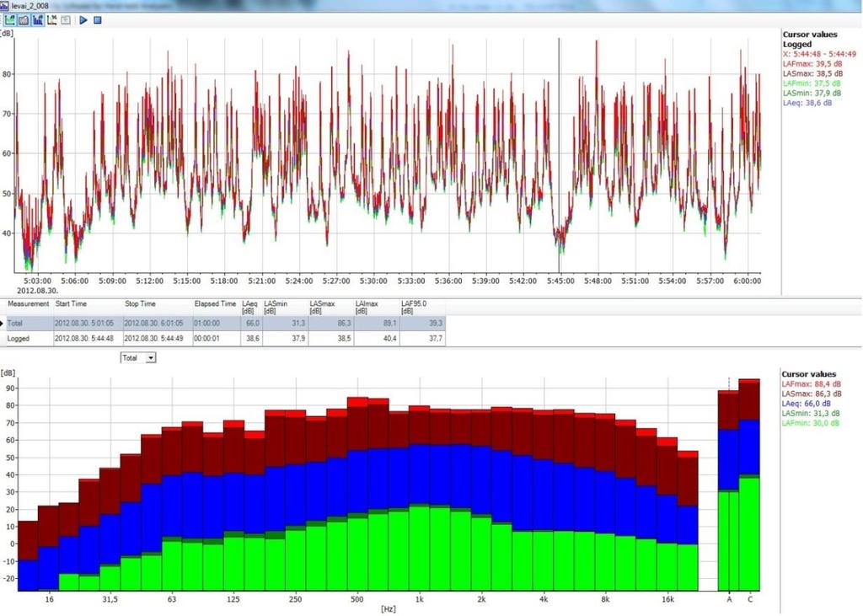Click the LAeq 38,6 dB logged legend entry
This screenshot has width=863, height=616.
coord(807,103)
